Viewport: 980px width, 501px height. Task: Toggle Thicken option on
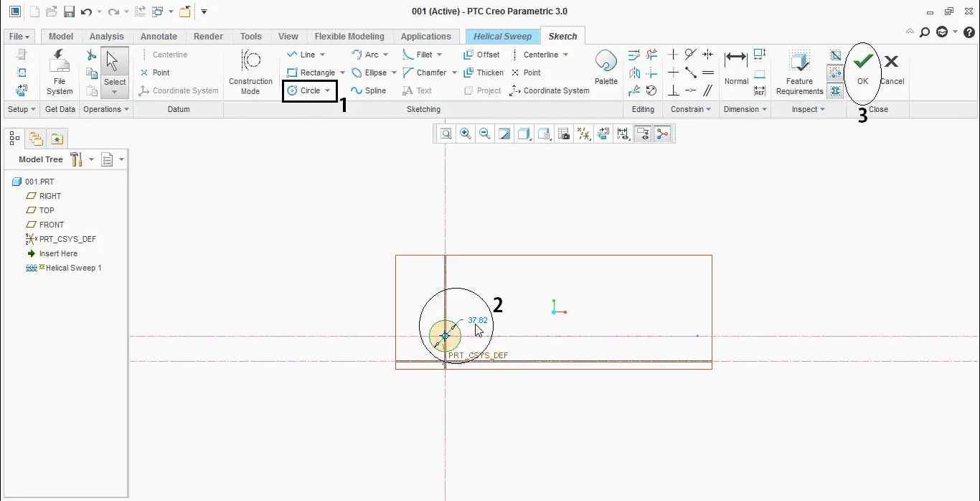point(484,72)
